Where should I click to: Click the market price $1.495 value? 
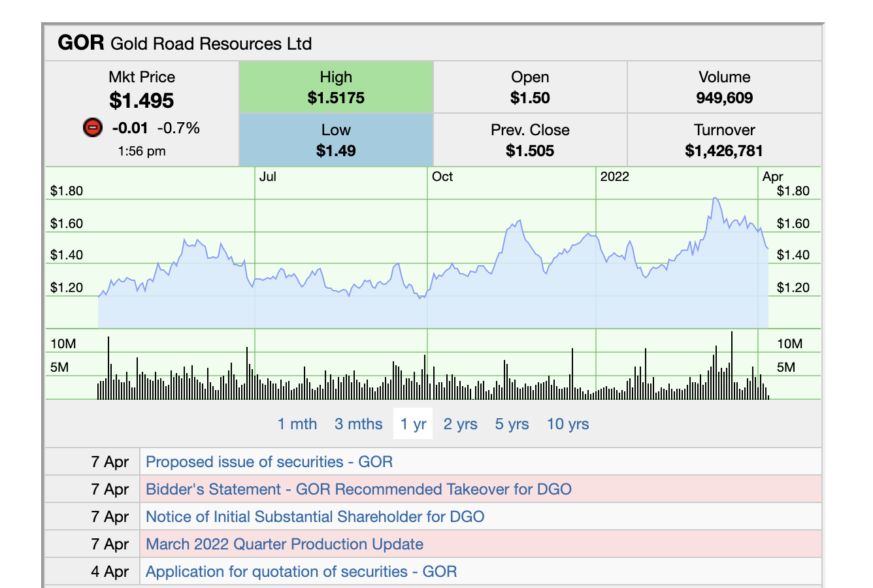click(142, 101)
